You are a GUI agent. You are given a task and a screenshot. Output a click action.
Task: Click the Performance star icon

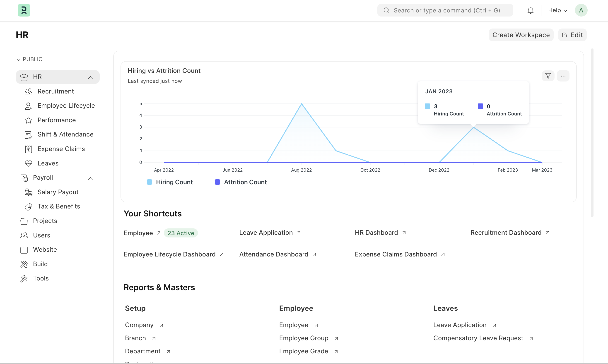pos(29,120)
